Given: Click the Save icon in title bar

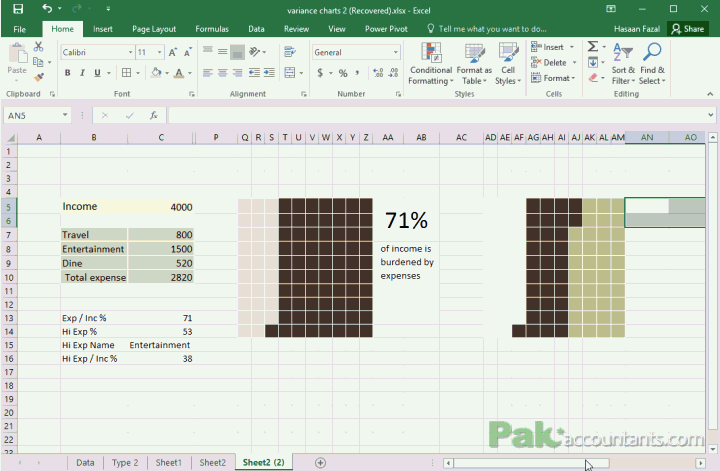Looking at the screenshot, I should point(18,9).
